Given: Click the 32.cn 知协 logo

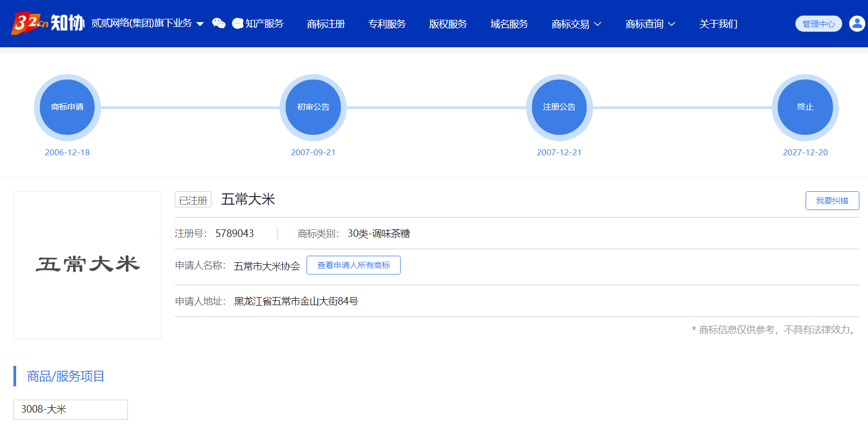Looking at the screenshot, I should pyautogui.click(x=48, y=23).
